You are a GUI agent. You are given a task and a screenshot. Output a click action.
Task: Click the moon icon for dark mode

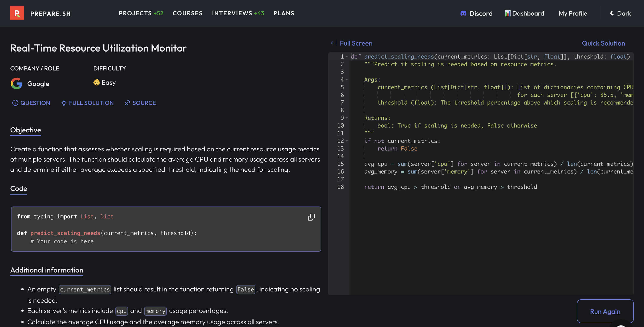click(612, 13)
